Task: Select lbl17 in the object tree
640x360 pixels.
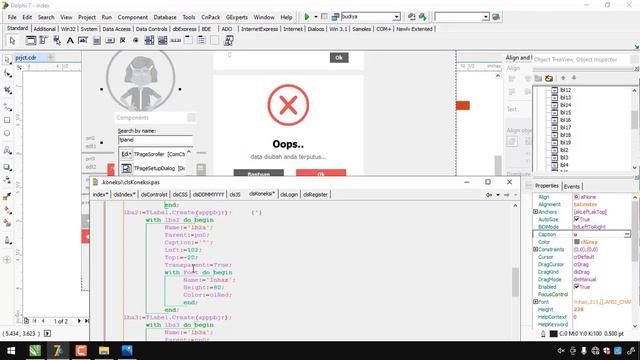Action: 565,127
